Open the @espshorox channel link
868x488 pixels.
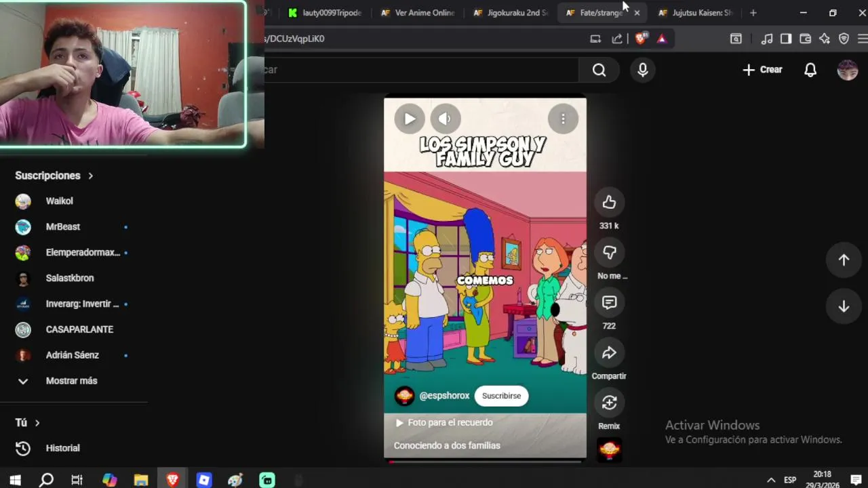tap(444, 396)
